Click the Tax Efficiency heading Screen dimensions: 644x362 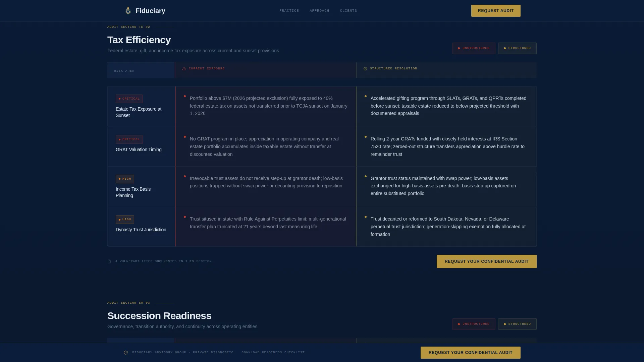(139, 40)
